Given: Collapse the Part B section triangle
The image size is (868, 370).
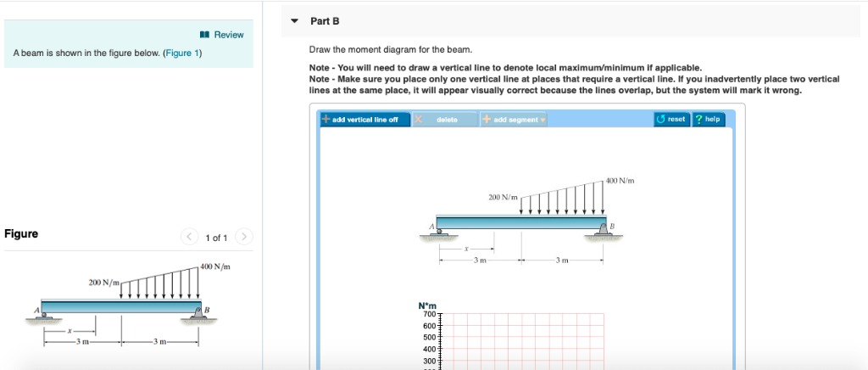Looking at the screenshot, I should coord(294,21).
